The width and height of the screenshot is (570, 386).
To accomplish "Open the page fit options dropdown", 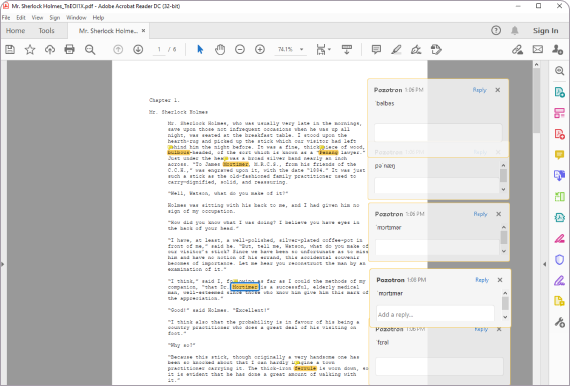I will 329,49.
